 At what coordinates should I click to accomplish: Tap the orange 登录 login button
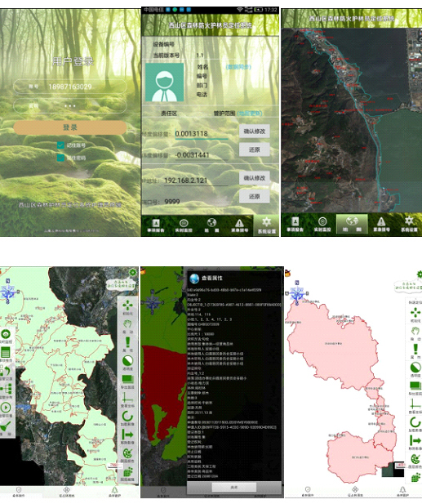pos(70,127)
